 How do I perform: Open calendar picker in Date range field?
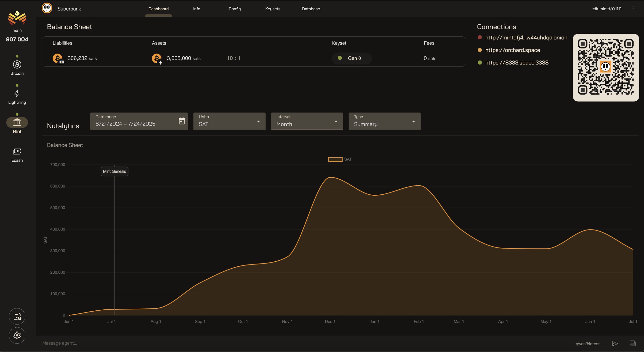coord(182,121)
